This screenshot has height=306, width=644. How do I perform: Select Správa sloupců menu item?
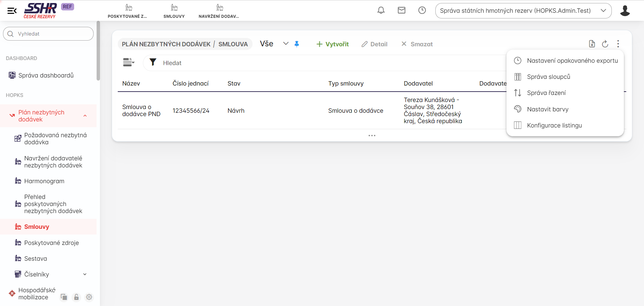tap(548, 77)
